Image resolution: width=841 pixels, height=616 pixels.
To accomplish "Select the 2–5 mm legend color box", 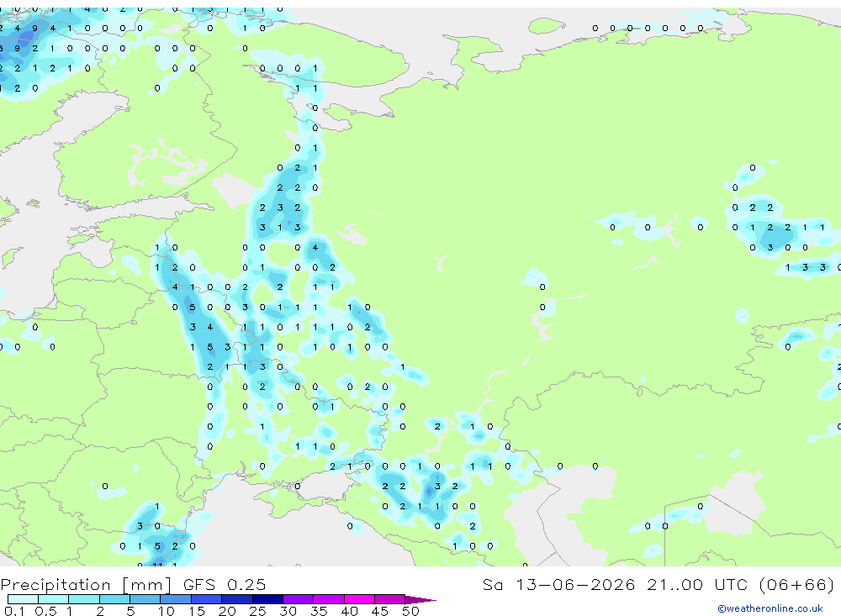I will (x=114, y=599).
